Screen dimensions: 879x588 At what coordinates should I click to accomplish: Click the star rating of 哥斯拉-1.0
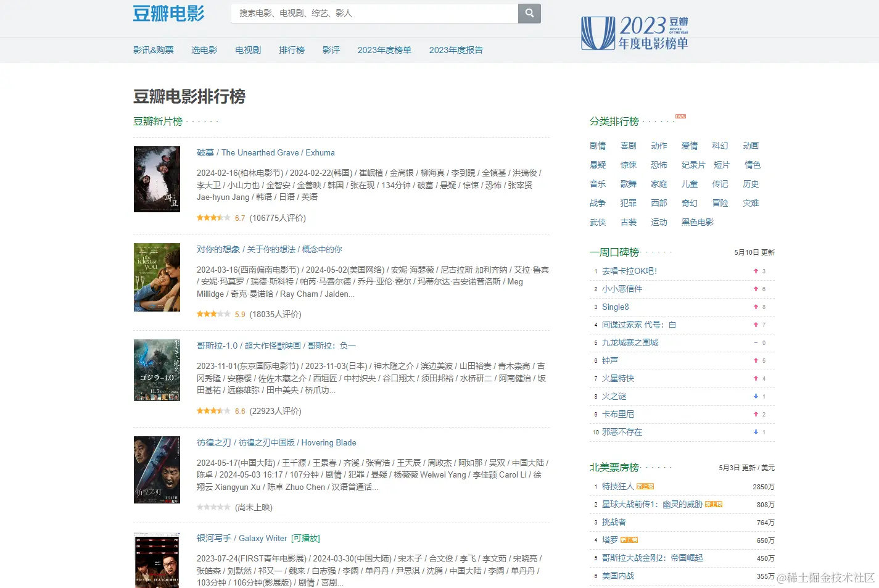(x=213, y=411)
